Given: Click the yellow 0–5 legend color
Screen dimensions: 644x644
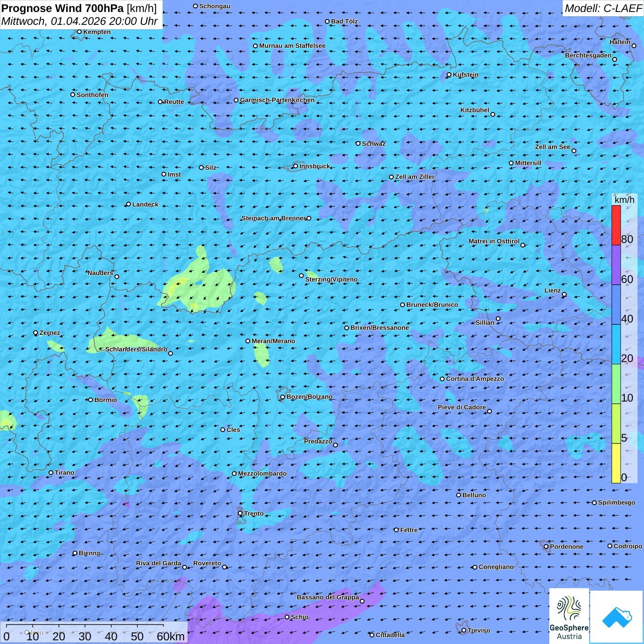Looking at the screenshot, I should 616,463.
